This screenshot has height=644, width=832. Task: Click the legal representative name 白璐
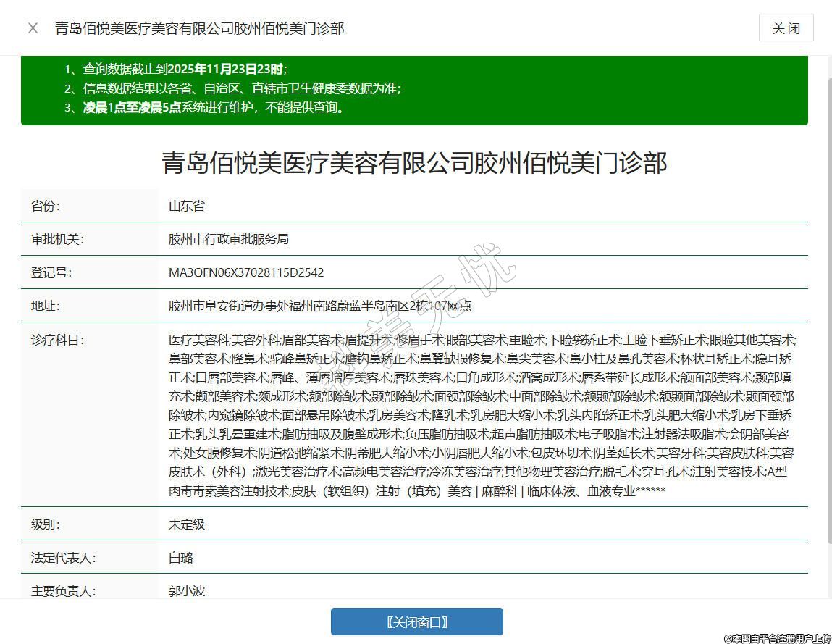[181, 558]
